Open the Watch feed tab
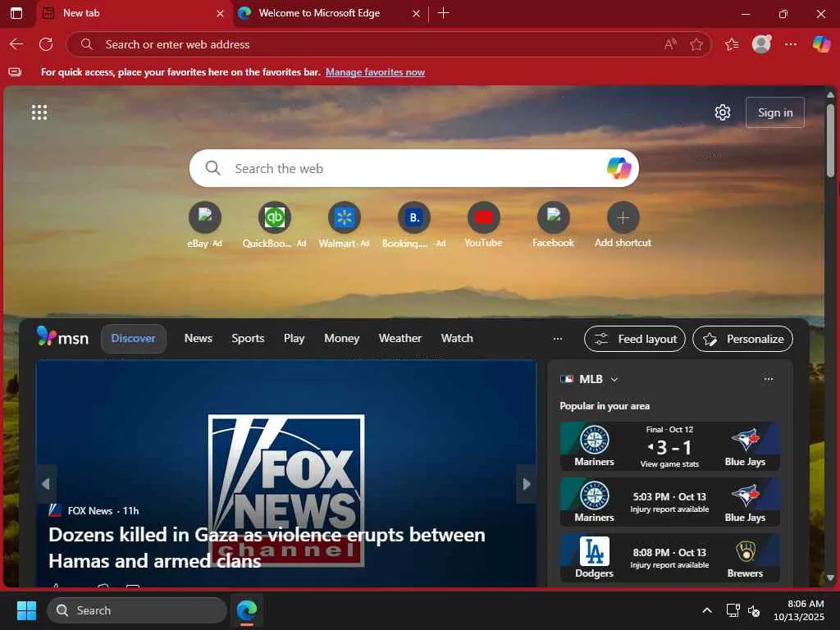The height and width of the screenshot is (630, 840). [x=456, y=339]
